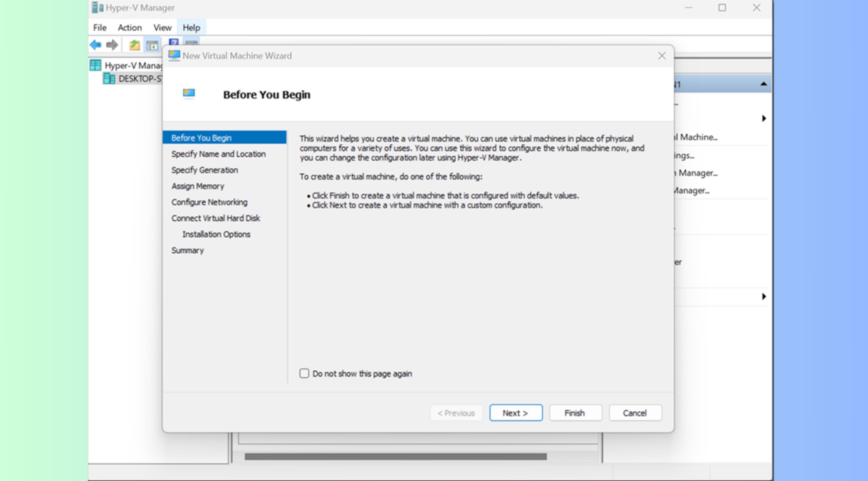Check Do not show this page again
Viewport: 868px width, 481px height.
point(304,373)
